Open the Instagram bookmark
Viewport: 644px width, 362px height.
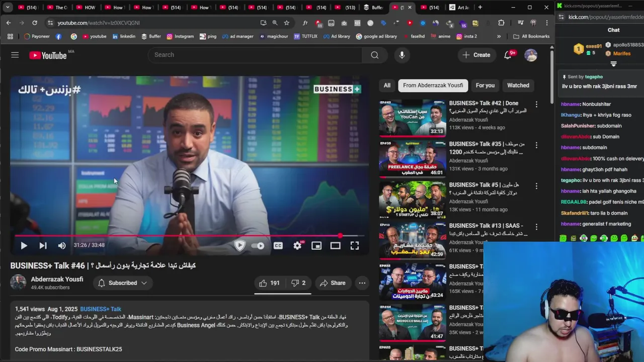point(180,36)
